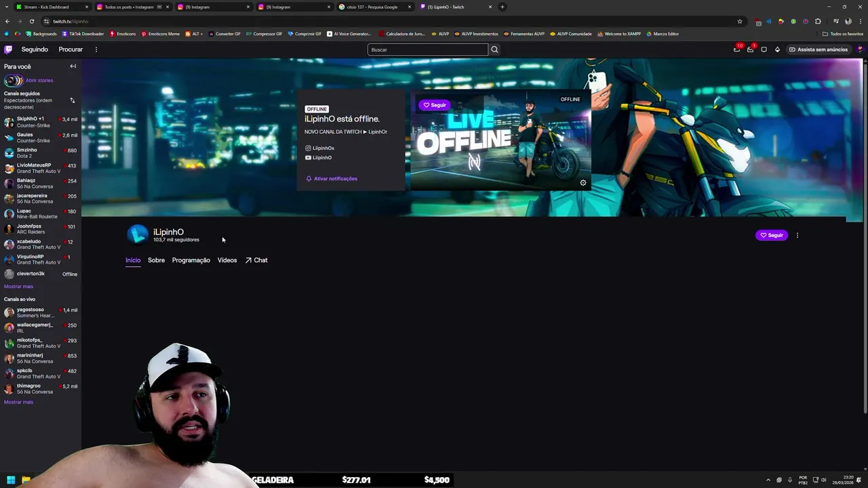
Task: Open marininharj channel
Action: coord(41,358)
